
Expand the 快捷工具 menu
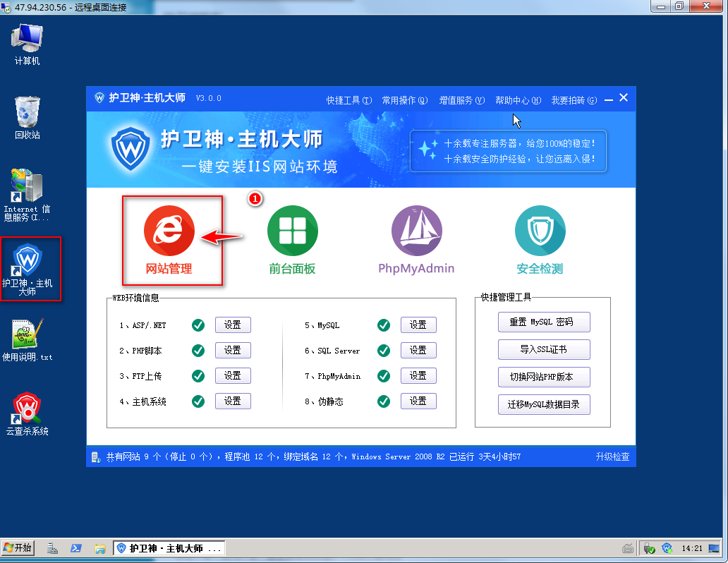[x=348, y=100]
